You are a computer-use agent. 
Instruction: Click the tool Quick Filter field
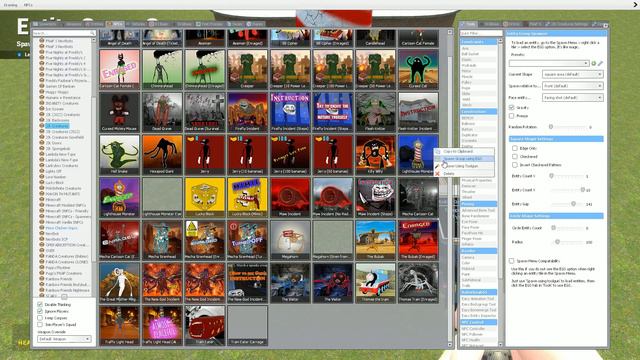tap(481, 33)
